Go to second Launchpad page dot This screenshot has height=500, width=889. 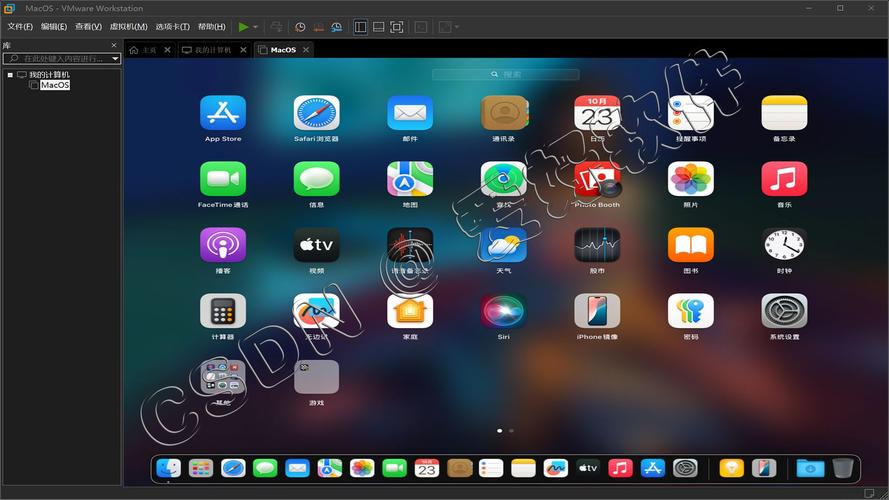point(511,430)
